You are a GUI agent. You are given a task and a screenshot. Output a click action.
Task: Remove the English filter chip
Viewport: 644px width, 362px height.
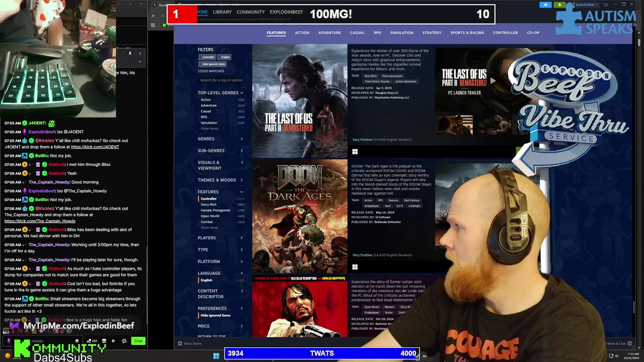tap(225, 57)
